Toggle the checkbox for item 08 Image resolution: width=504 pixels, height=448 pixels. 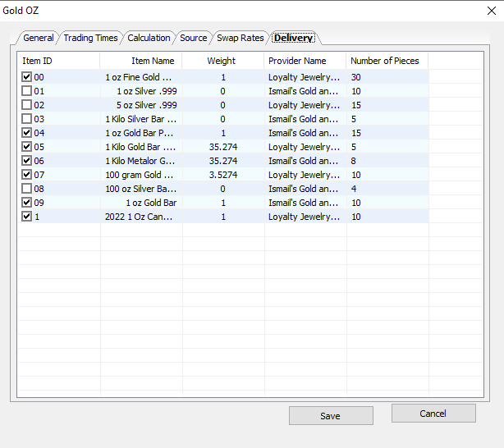click(27, 189)
